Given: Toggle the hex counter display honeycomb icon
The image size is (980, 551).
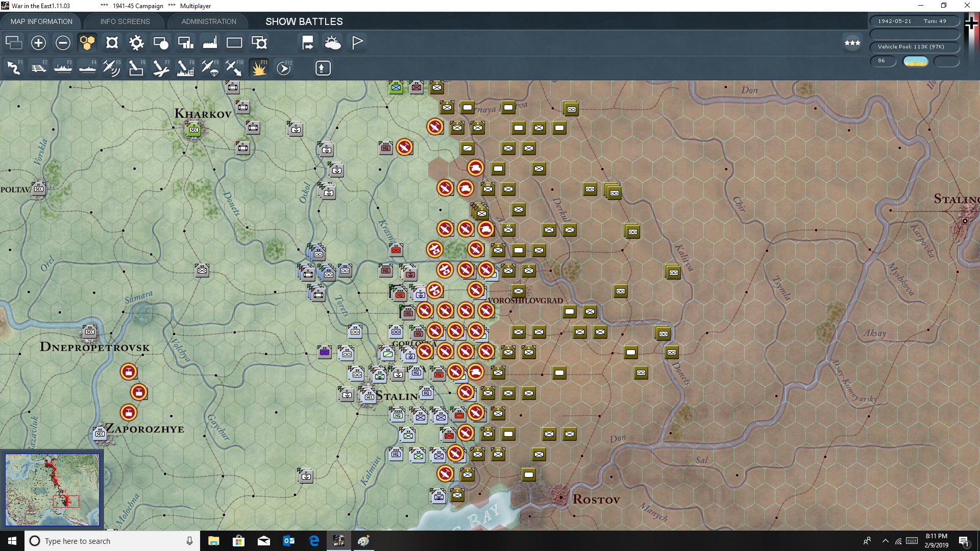Looking at the screenshot, I should 87,43.
